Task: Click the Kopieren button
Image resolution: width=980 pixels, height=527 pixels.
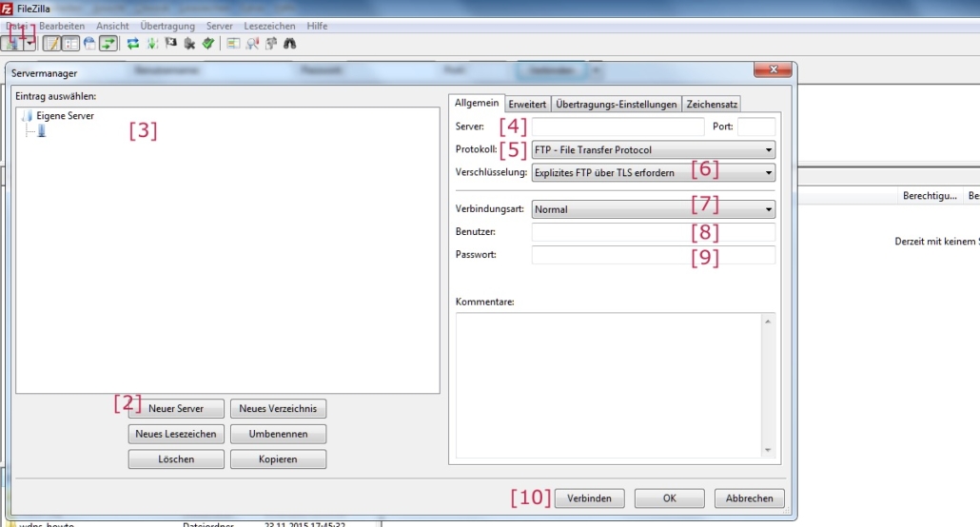Action: [x=278, y=459]
